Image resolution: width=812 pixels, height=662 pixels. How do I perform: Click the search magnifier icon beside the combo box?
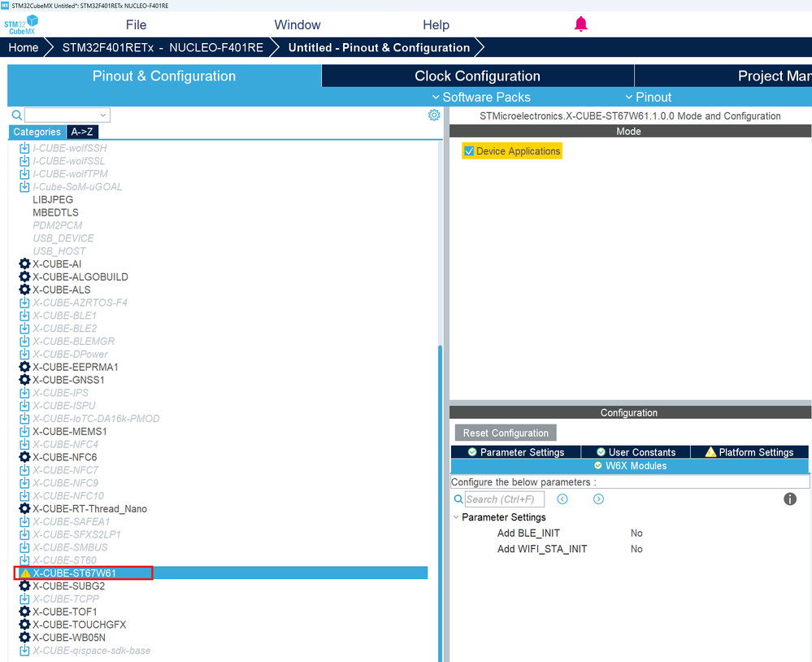(x=16, y=115)
